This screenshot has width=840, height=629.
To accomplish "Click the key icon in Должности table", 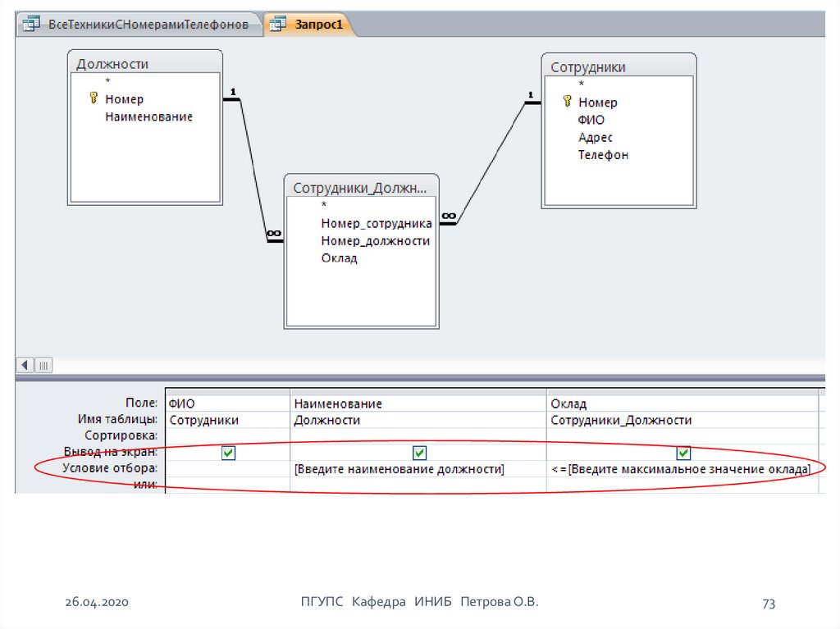I will point(93,98).
